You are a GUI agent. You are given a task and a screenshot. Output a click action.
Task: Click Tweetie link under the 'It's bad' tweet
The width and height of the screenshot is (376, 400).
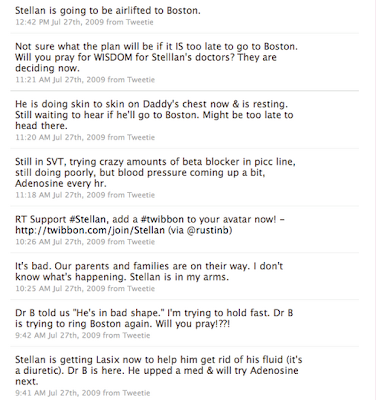pyautogui.click(x=141, y=288)
